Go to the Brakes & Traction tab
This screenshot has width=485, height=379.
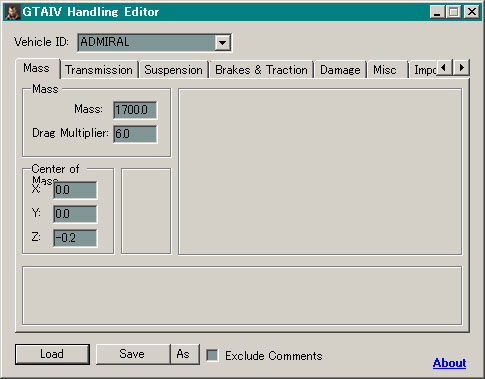(261, 70)
